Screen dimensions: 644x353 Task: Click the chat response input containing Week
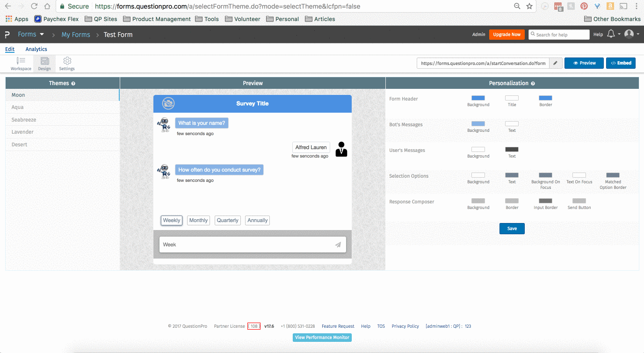click(253, 245)
